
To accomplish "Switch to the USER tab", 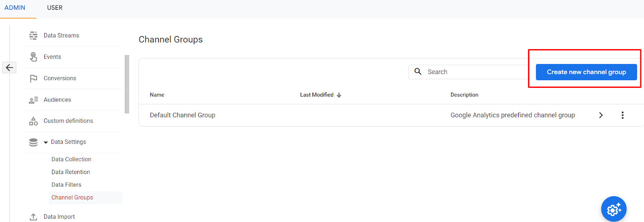I will pyautogui.click(x=55, y=8).
